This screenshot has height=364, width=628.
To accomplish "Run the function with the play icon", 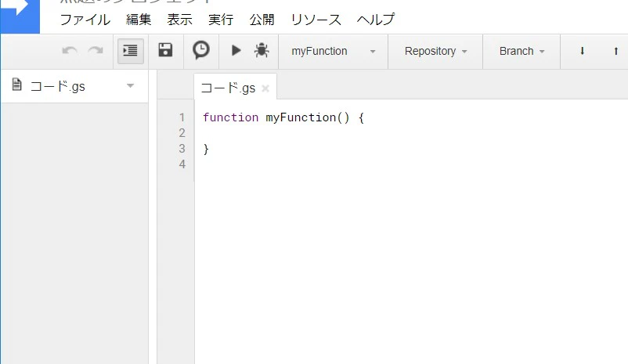I will (x=236, y=50).
